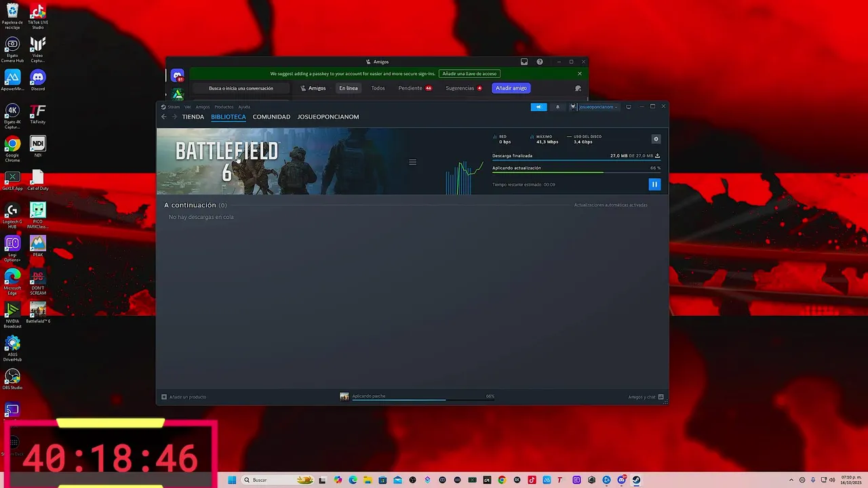Click Discord icon in the taskbar
Image resolution: width=868 pixels, height=488 pixels.
(x=621, y=480)
